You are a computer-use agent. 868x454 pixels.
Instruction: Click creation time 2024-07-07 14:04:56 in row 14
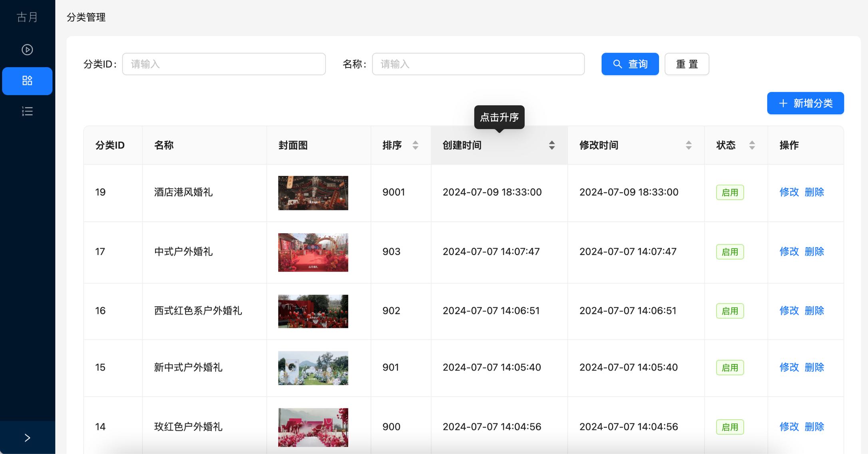(x=492, y=427)
